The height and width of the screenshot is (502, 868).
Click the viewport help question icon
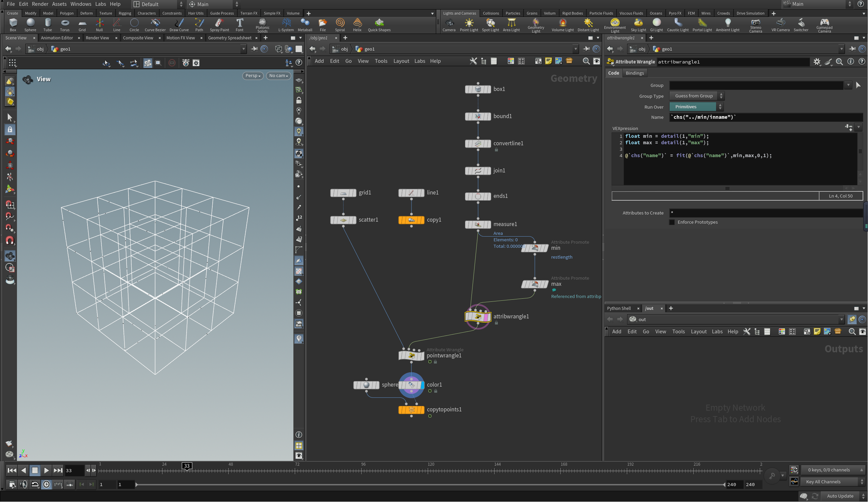299,63
